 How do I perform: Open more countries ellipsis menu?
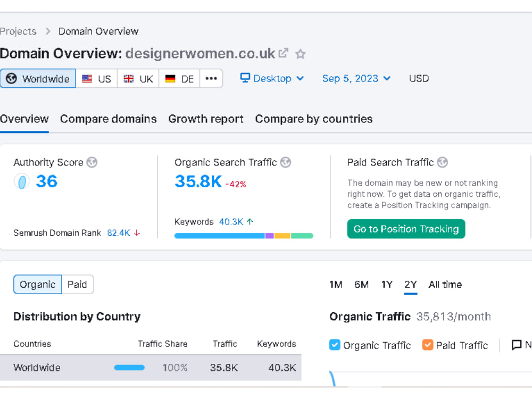click(x=211, y=79)
